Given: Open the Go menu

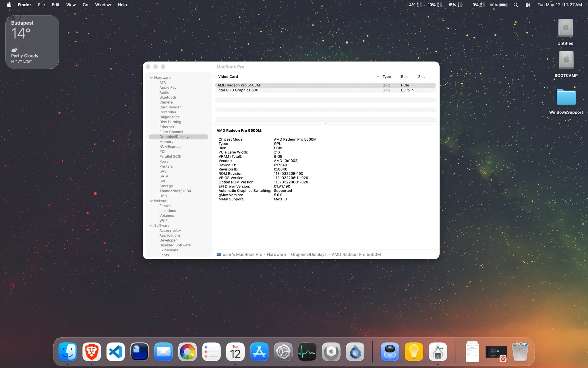Looking at the screenshot, I should click(85, 5).
